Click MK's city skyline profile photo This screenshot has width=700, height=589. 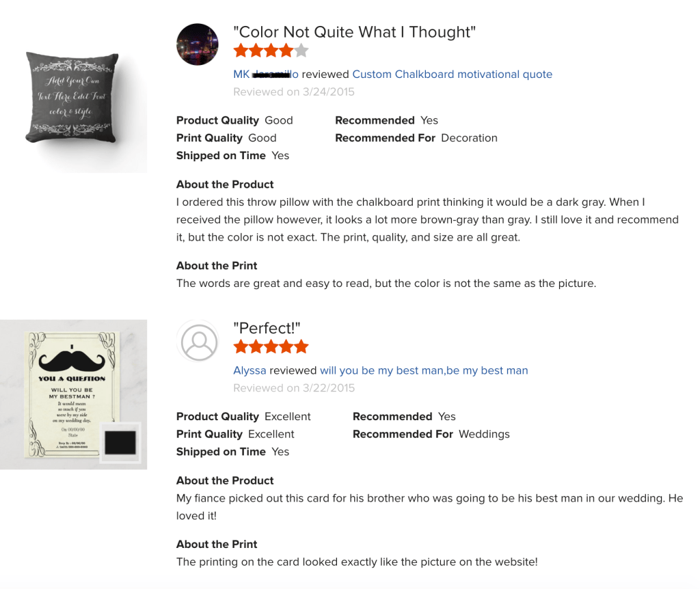[198, 44]
